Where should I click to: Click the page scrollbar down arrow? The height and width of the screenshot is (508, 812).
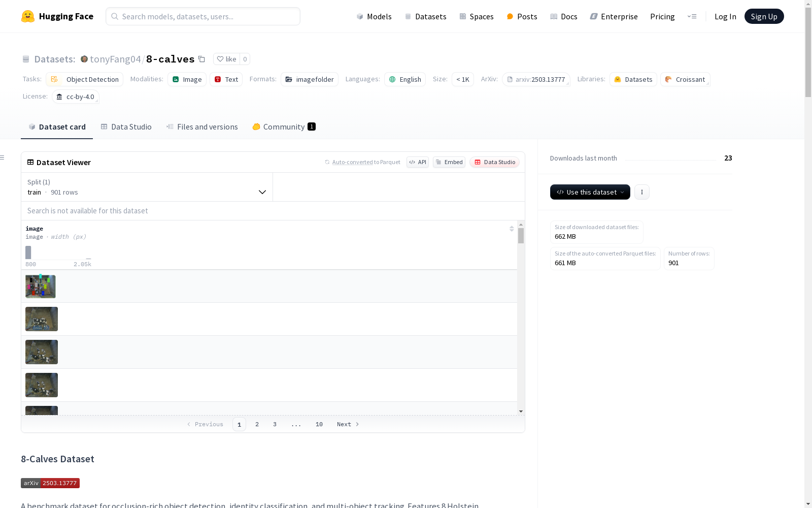coord(808,504)
